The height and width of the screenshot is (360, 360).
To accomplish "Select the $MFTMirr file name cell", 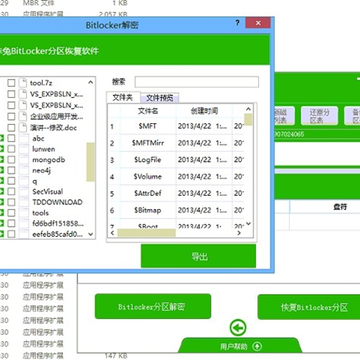I will (148, 143).
